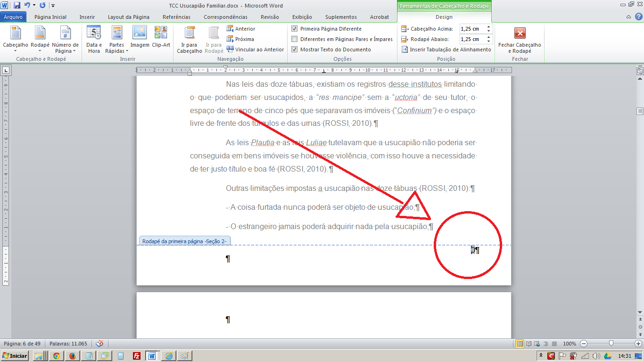Switch to the Referências ribbon tab
Image resolution: width=644 pixels, height=362 pixels.
176,16
